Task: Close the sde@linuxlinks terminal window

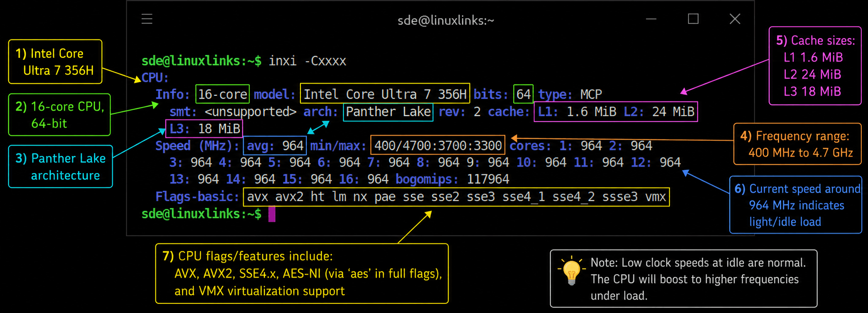Action: point(735,19)
